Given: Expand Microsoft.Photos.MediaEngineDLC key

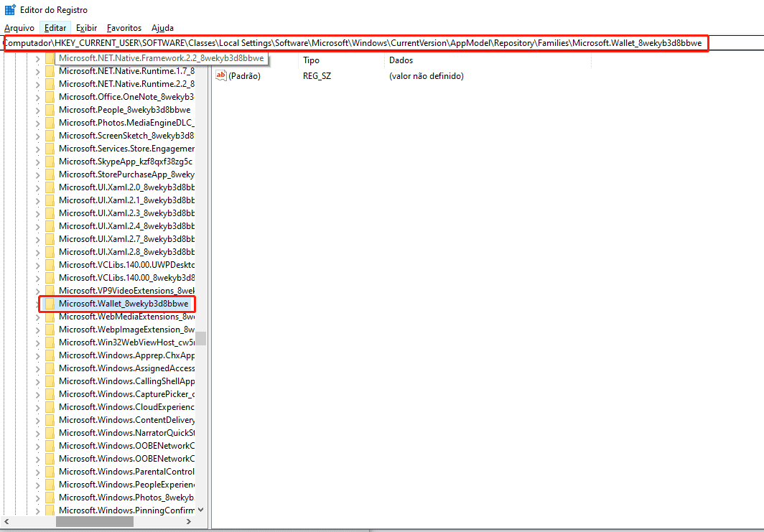Looking at the screenshot, I should pyautogui.click(x=37, y=123).
